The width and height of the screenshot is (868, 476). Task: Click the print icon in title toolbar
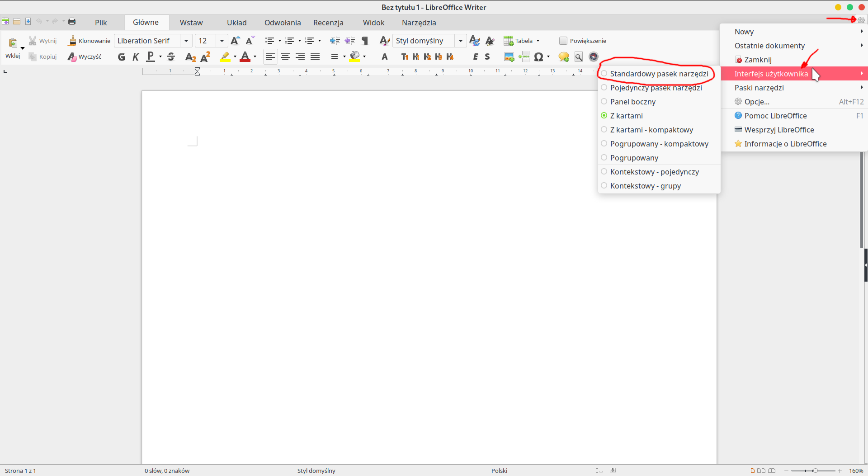pyautogui.click(x=72, y=21)
